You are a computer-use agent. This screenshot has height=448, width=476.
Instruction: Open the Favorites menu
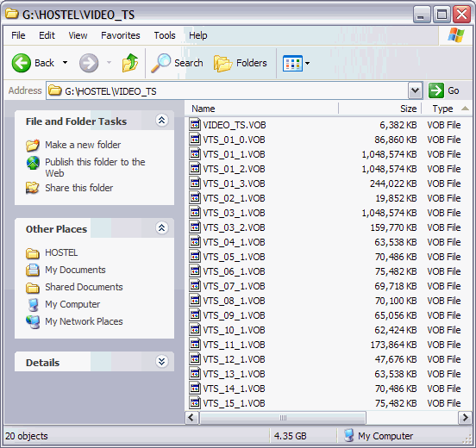coord(121,35)
